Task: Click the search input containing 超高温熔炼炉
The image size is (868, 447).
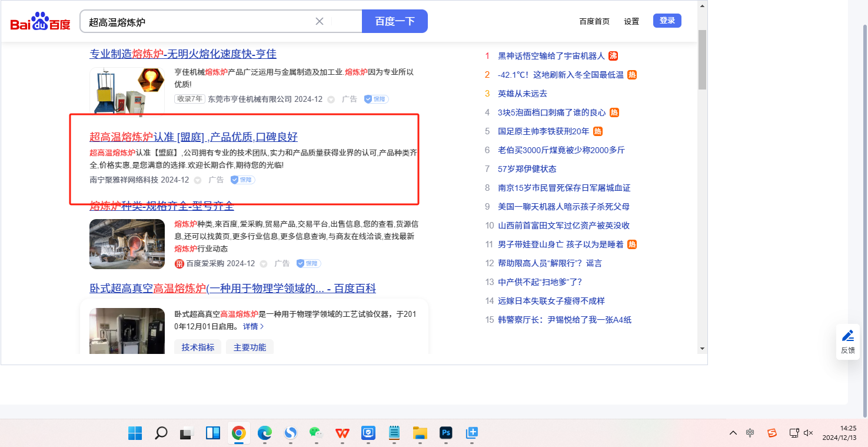Action: pos(200,22)
